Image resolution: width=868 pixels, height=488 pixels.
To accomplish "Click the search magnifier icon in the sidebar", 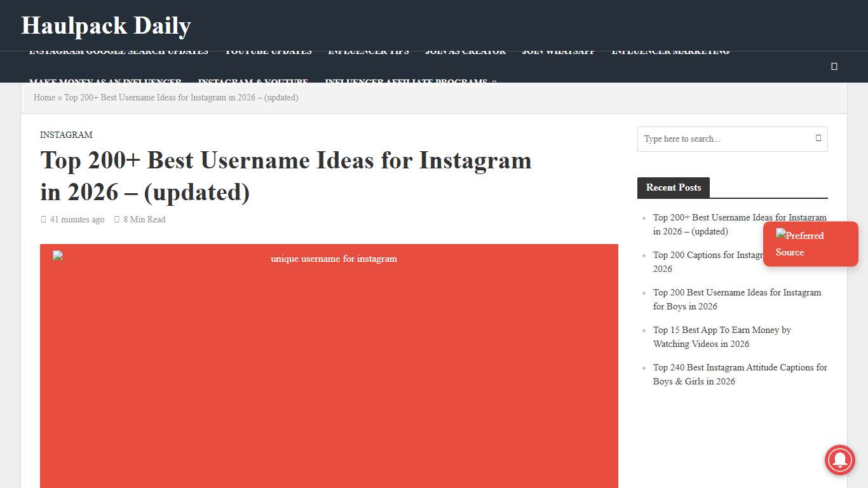I will tap(818, 139).
